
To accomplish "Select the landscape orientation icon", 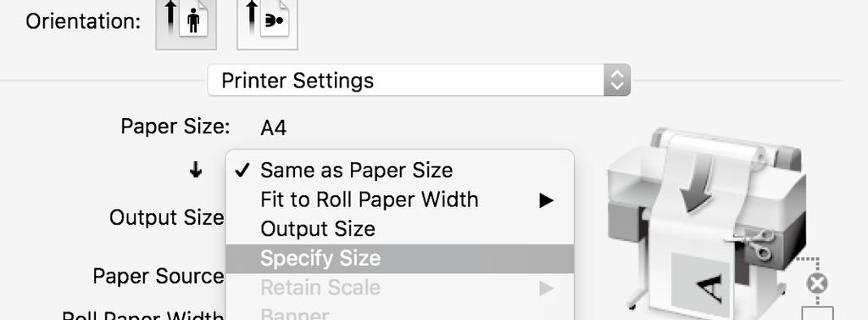I will click(267, 23).
